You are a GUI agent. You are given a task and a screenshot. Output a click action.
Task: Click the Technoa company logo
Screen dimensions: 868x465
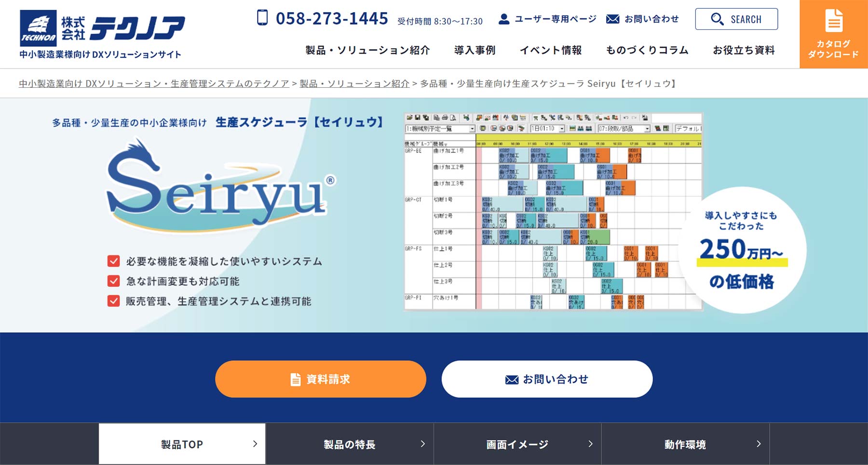tap(102, 28)
